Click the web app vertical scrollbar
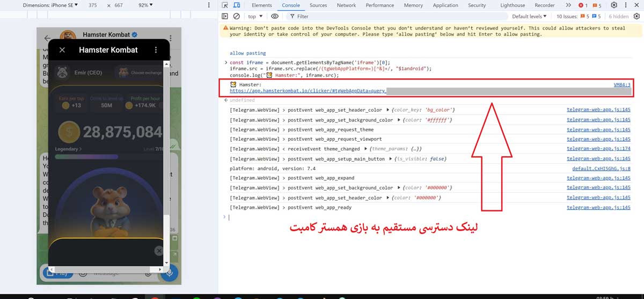The width and height of the screenshot is (644, 299). (166, 163)
